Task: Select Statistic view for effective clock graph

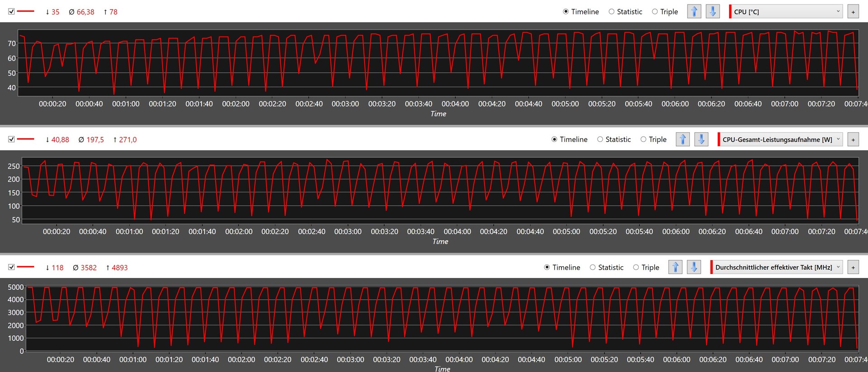Action: [x=607, y=267]
